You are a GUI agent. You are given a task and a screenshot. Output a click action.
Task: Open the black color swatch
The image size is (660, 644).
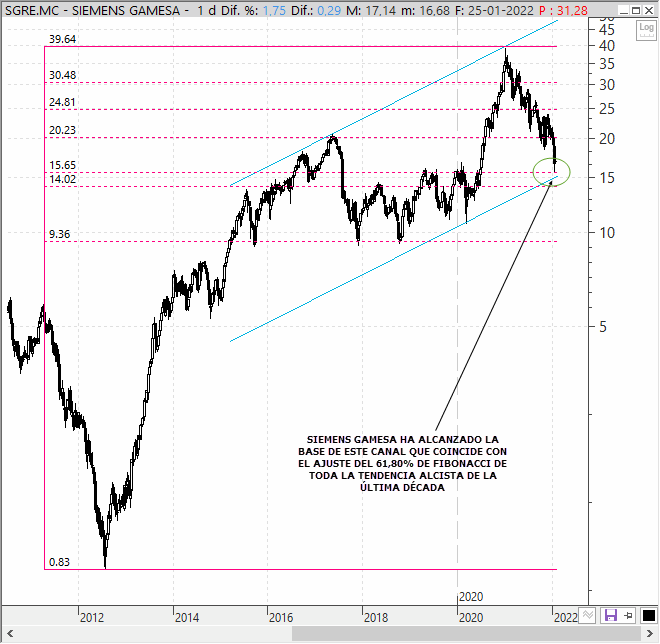point(649,616)
